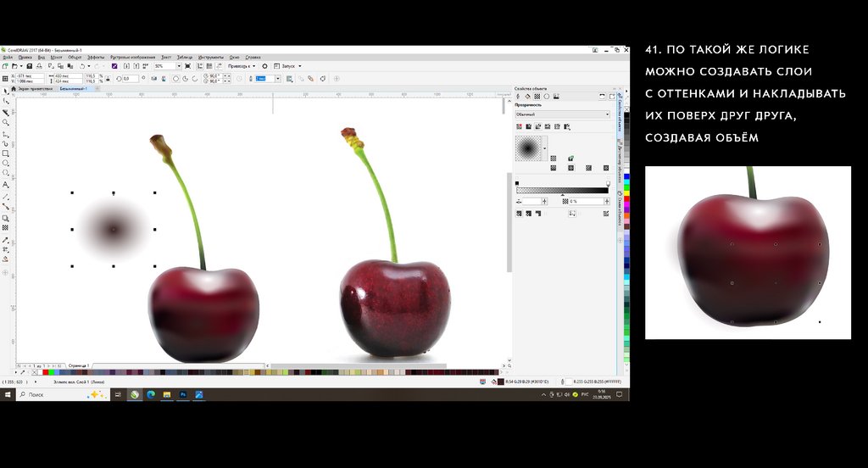Click the Save icon in the toolbar
Image resolution: width=868 pixels, height=468 pixels.
click(30, 66)
